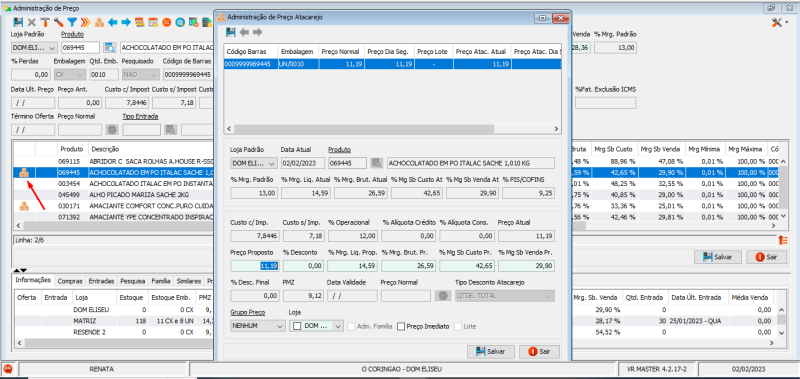Toggle the black collapse triangles above the Informações tab

coord(19,269)
